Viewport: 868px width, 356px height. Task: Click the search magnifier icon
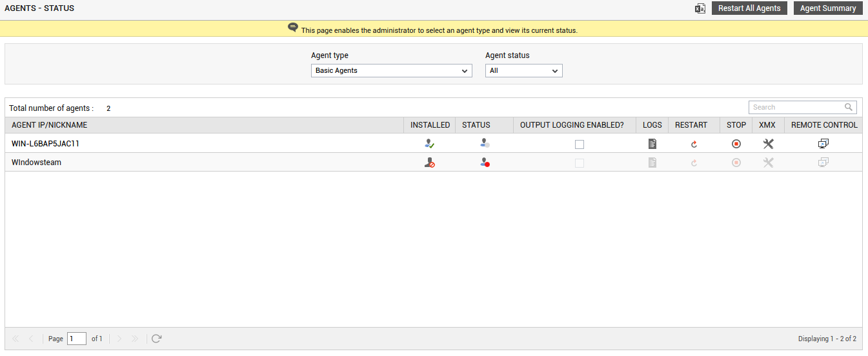click(849, 107)
